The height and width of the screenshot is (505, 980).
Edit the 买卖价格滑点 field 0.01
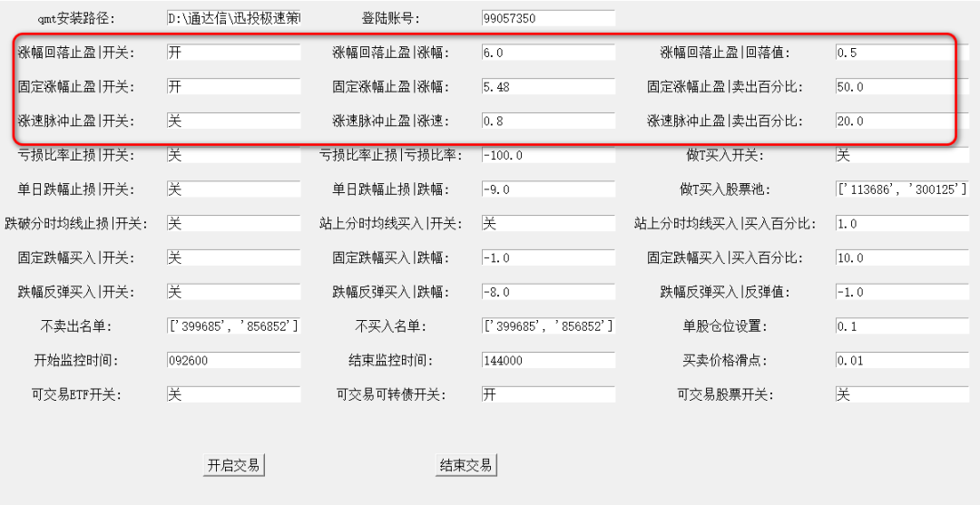coord(902,360)
